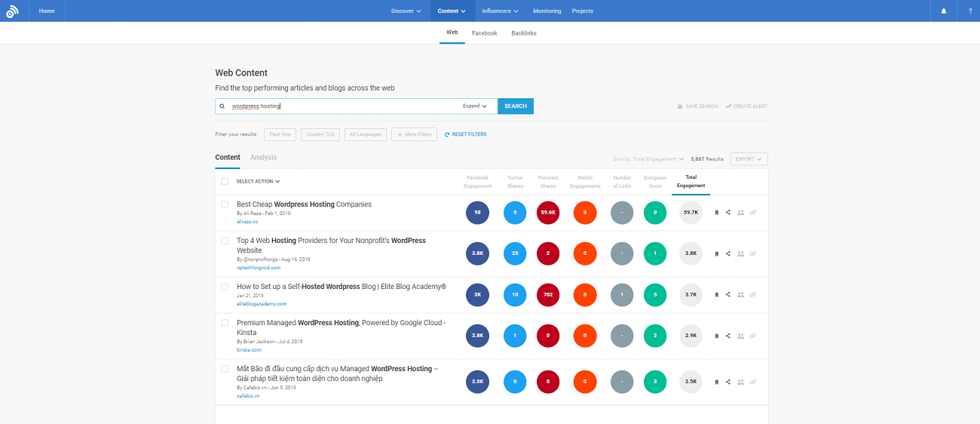Image resolution: width=980 pixels, height=424 pixels.
Task: Open the Select Action dropdown
Action: click(x=258, y=181)
